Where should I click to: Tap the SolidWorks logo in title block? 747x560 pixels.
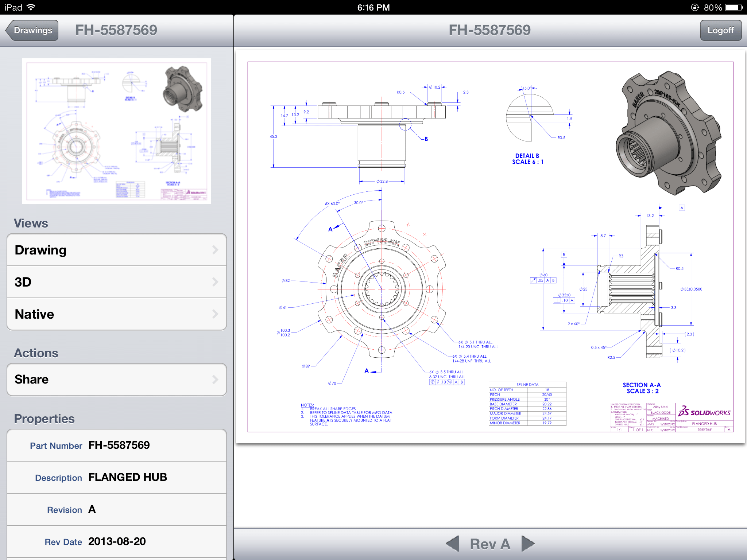[x=704, y=412]
